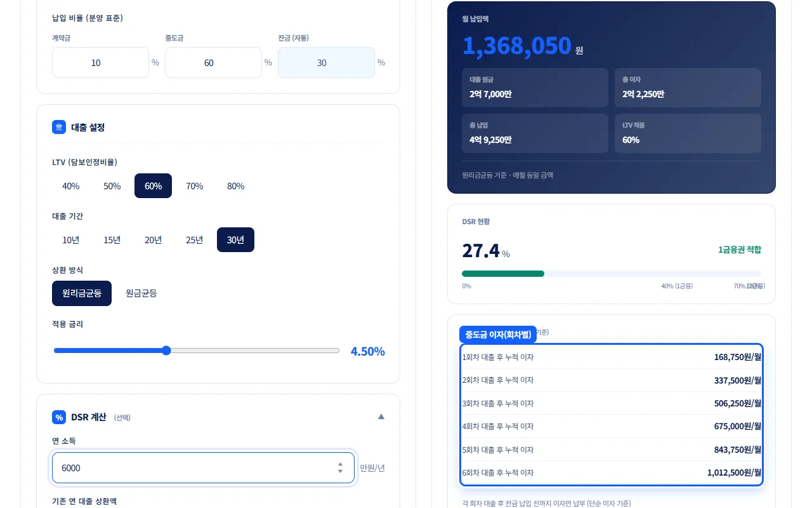The width and height of the screenshot is (812, 508).
Task: Set loan period to 20년
Action: tap(154, 240)
